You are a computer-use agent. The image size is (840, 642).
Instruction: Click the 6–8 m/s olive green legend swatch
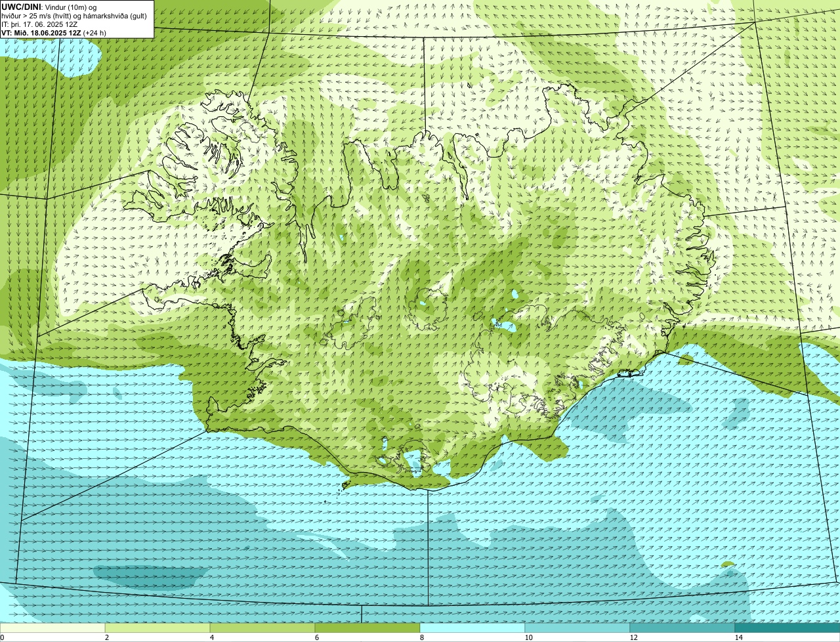[367, 628]
